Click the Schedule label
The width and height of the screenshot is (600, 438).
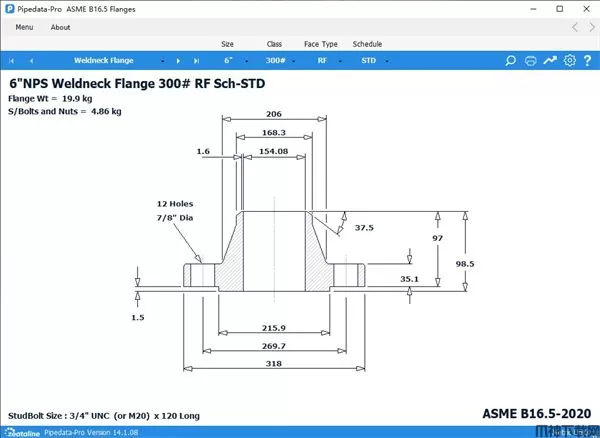point(367,44)
